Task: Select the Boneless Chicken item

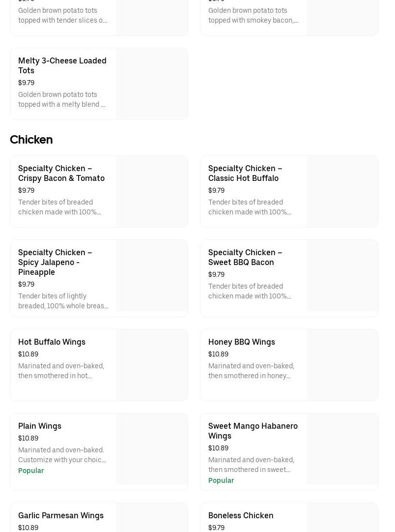Action: 241,515
